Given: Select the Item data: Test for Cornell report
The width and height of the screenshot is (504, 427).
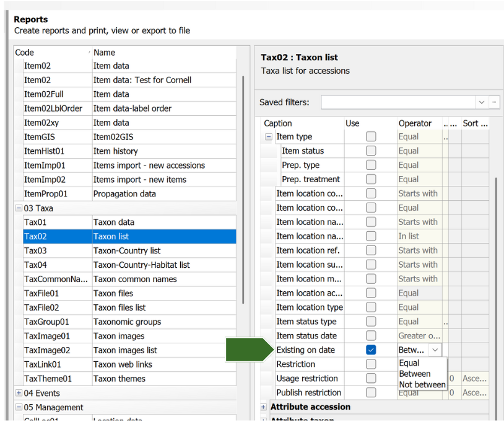Looking at the screenshot, I should 130,80.
